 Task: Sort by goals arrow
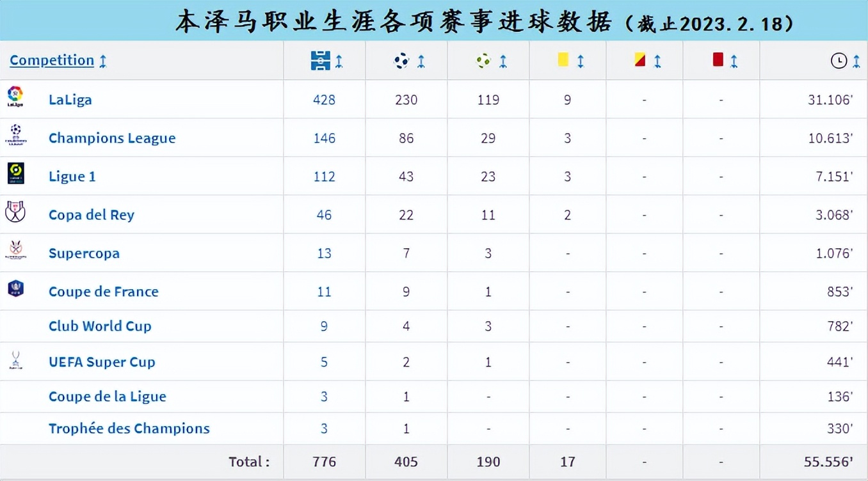(421, 61)
